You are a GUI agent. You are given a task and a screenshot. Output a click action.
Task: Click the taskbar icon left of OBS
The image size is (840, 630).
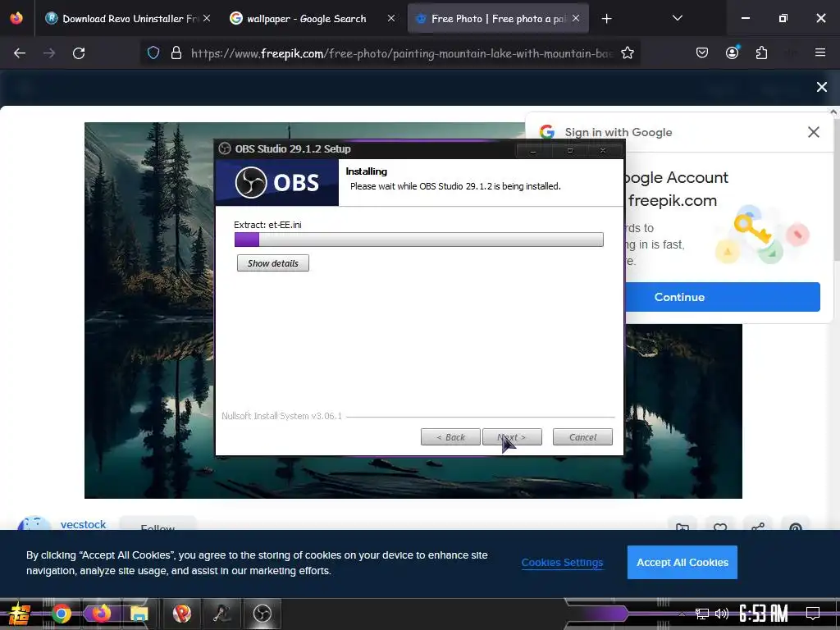[x=221, y=614]
